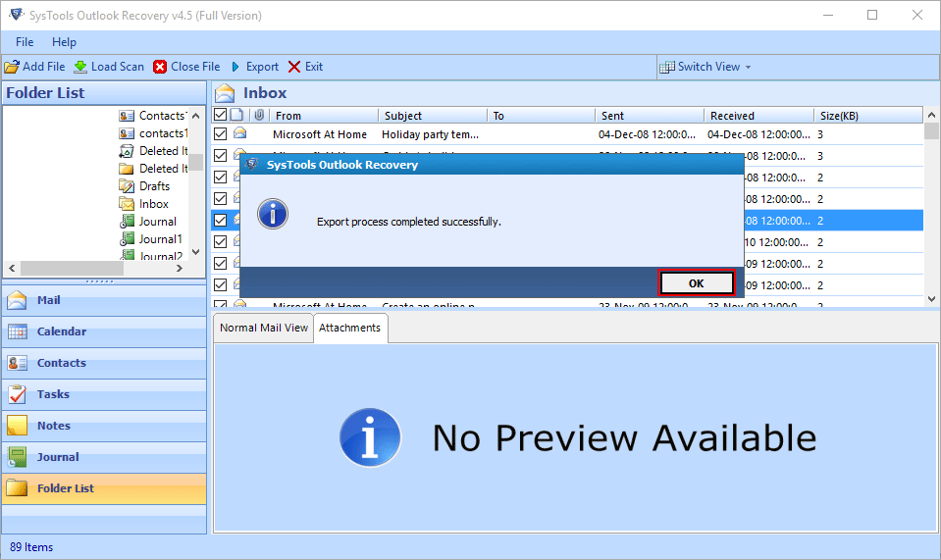Sort by the To column header
Viewport: 941px width, 560px height.
pyautogui.click(x=541, y=115)
